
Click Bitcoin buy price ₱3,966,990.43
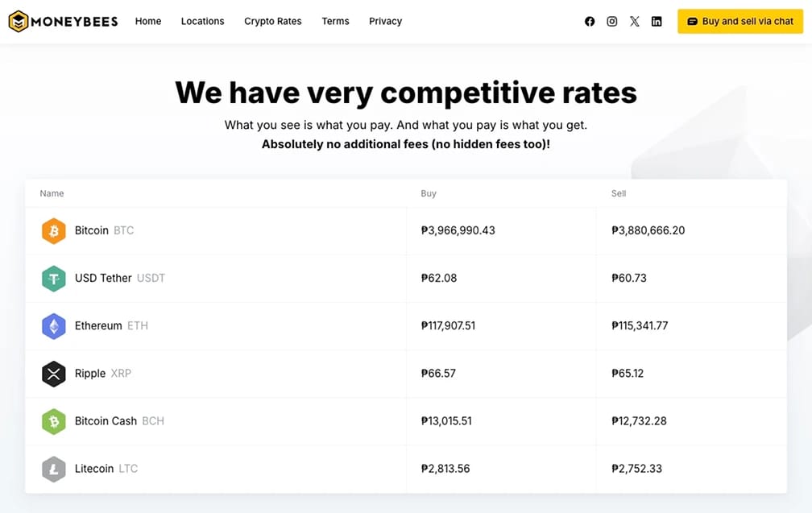point(458,230)
